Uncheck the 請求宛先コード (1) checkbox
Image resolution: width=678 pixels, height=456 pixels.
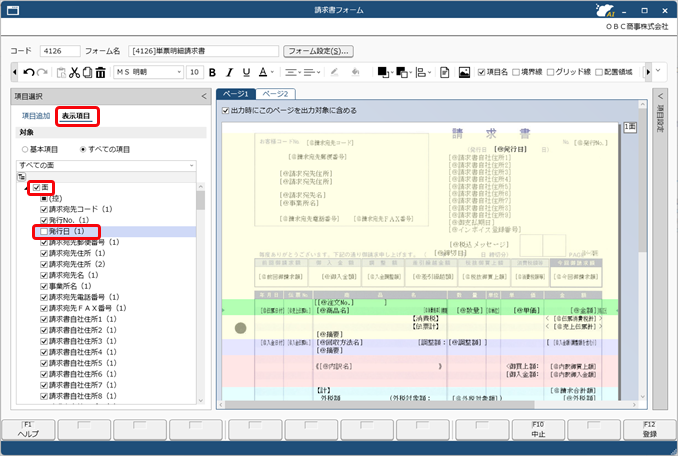pos(44,209)
